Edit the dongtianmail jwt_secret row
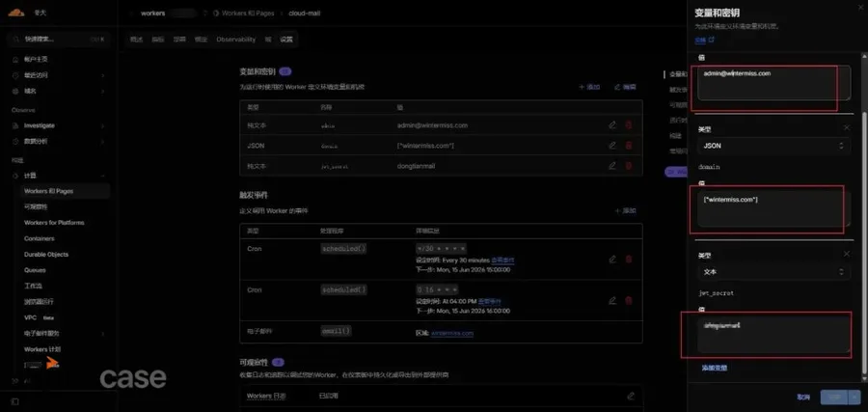868x412 pixels. tap(612, 166)
